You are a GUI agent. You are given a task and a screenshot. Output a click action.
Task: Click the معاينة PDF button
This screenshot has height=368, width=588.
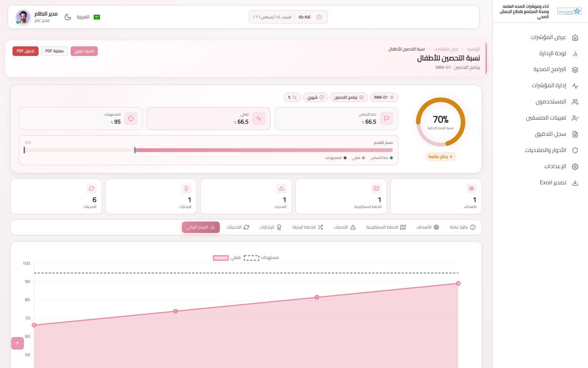coord(54,51)
